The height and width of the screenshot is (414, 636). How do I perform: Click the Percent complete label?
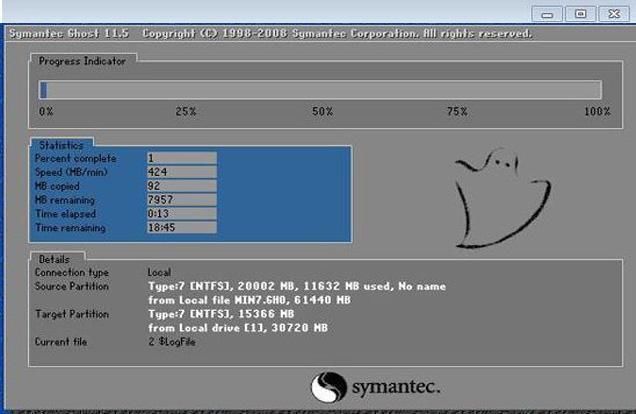[x=75, y=158]
